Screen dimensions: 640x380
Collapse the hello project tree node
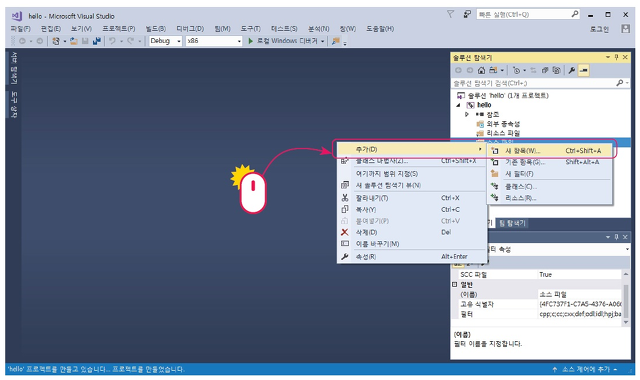pyautogui.click(x=458, y=105)
